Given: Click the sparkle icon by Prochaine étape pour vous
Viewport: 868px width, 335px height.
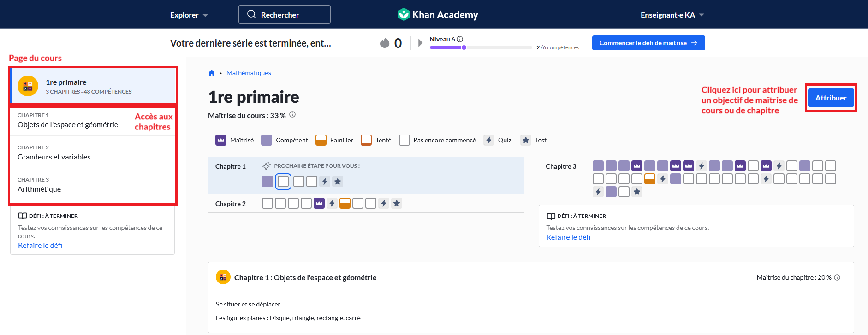Looking at the screenshot, I should tap(267, 166).
